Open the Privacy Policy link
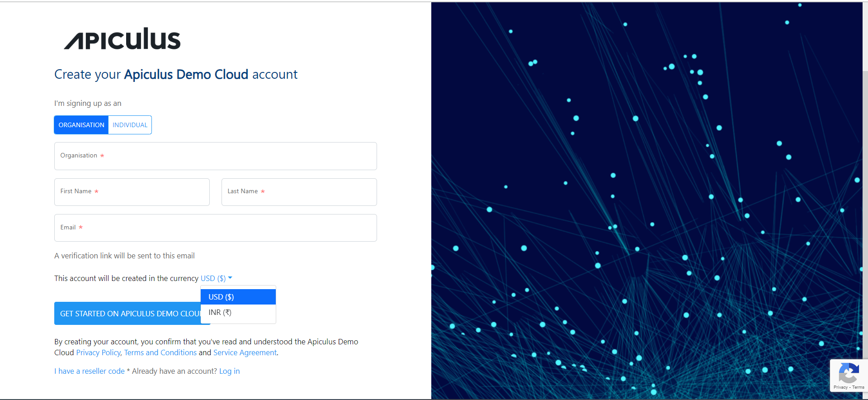The width and height of the screenshot is (868, 400). pos(98,352)
